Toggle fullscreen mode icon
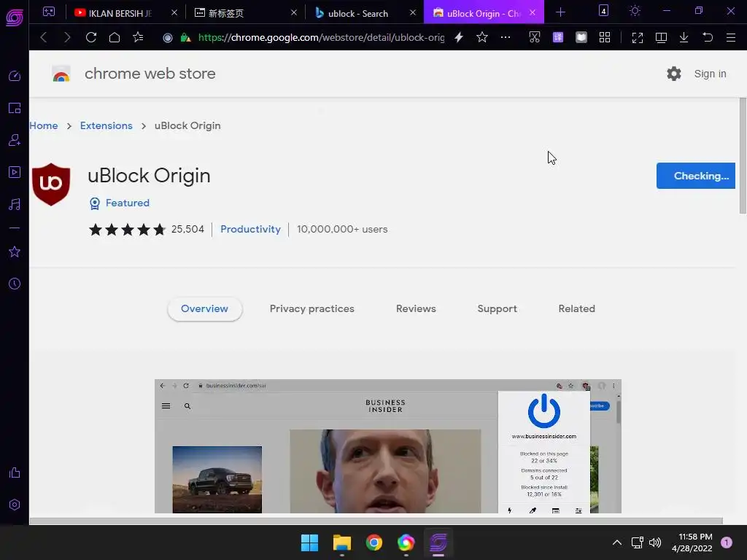 coord(638,38)
